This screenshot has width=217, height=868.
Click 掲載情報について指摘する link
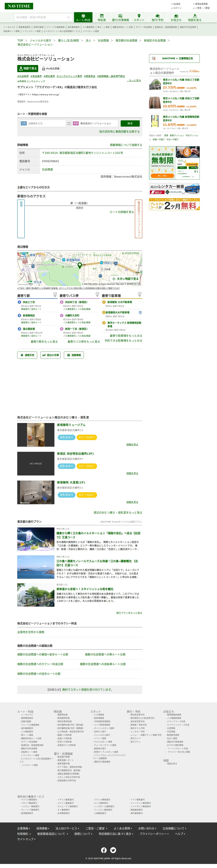tap(126, 145)
